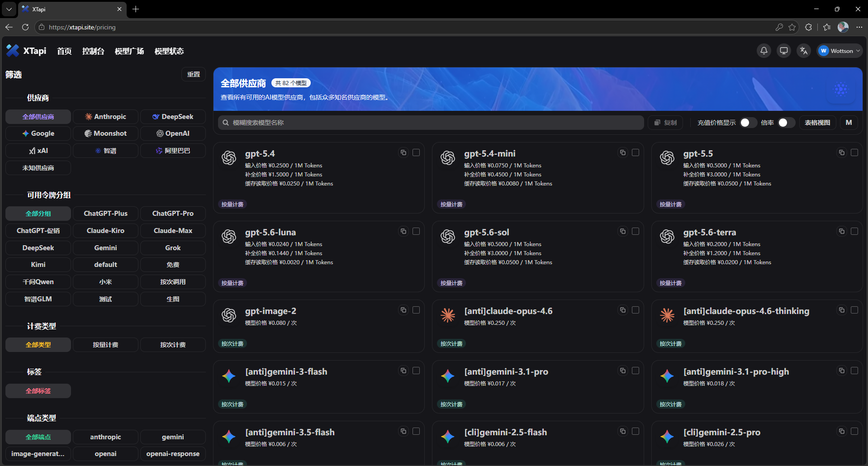
Task: Open 模型状态 from the top navigation
Action: 169,51
